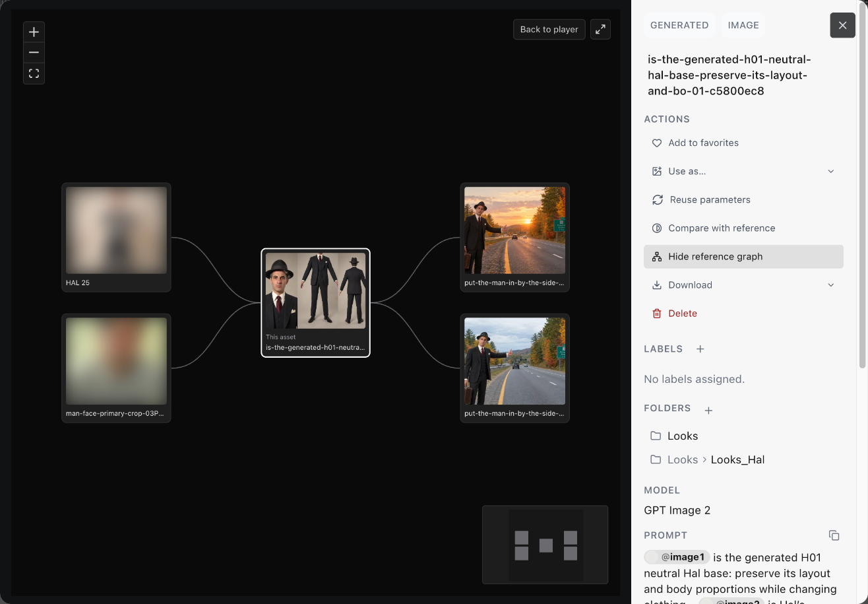The image size is (868, 604).
Task: Add asset to folder with plus icon
Action: [708, 410]
